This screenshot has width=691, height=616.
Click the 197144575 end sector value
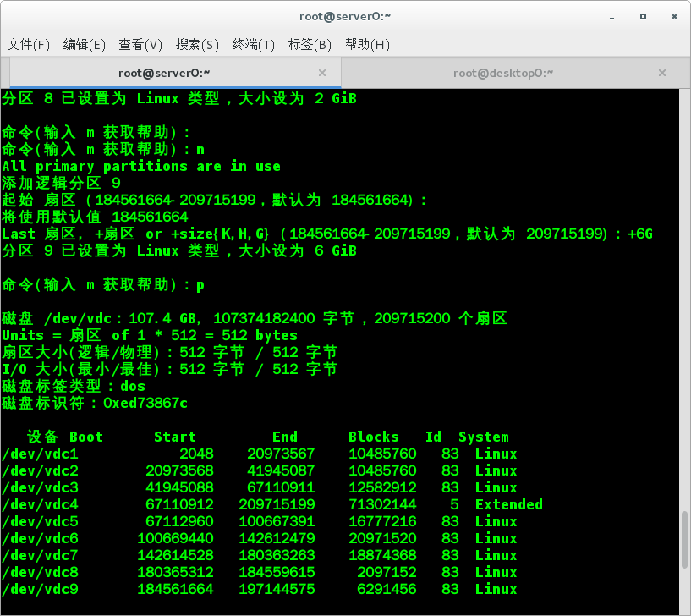pos(277,589)
